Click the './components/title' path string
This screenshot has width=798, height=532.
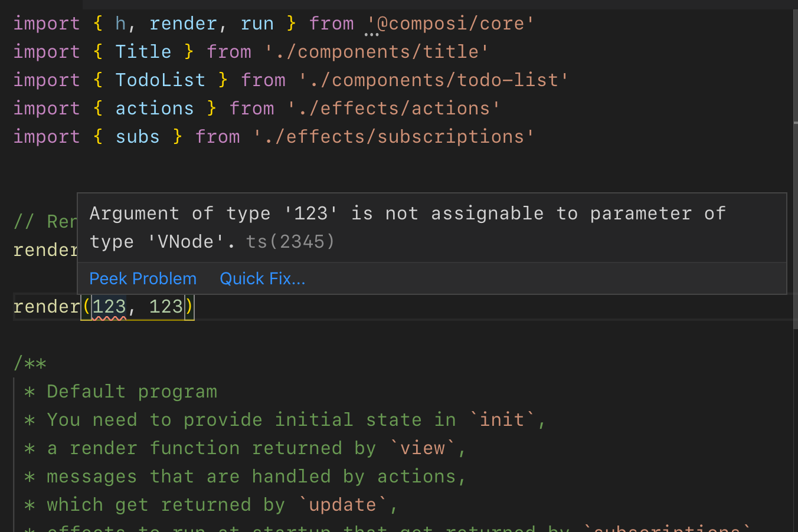pos(377,52)
